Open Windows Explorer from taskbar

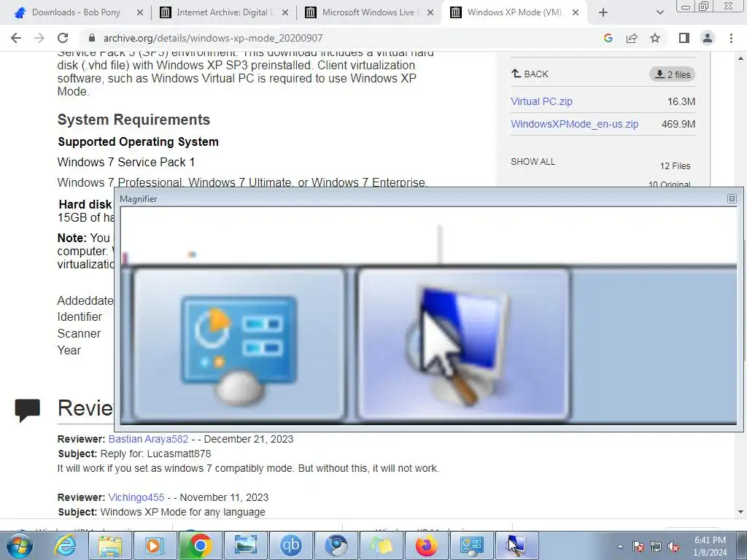point(110,545)
